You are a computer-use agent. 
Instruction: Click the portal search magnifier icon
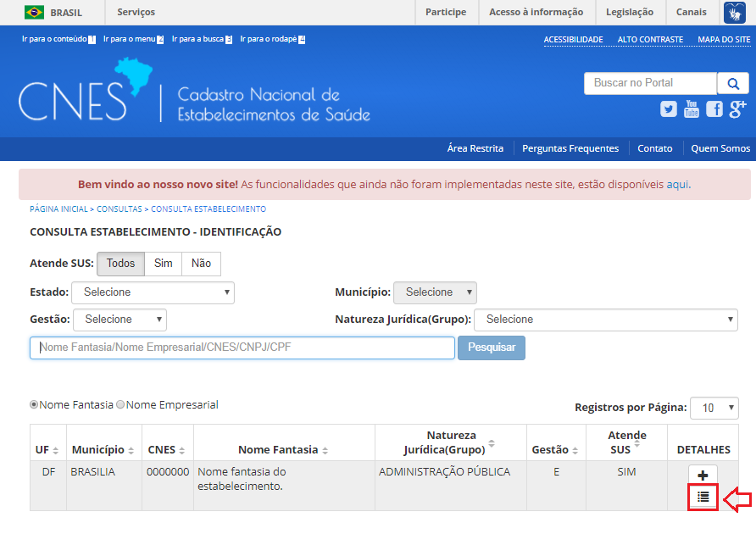click(x=733, y=83)
